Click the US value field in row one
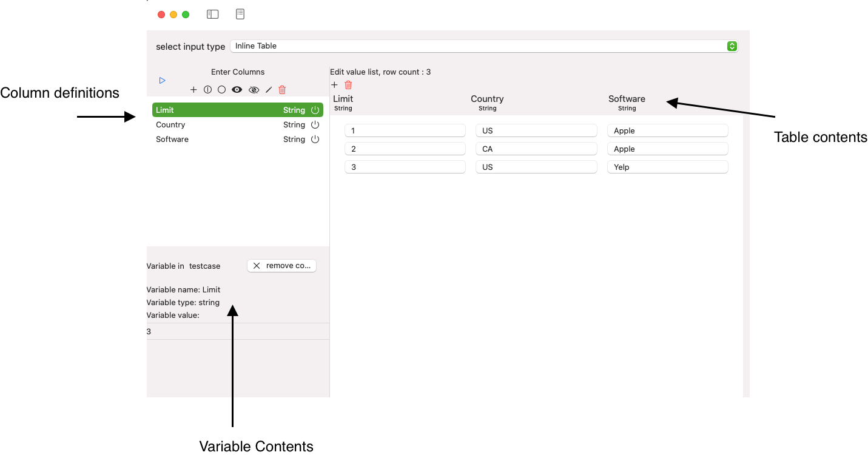This screenshot has height=455, width=868. [x=536, y=130]
